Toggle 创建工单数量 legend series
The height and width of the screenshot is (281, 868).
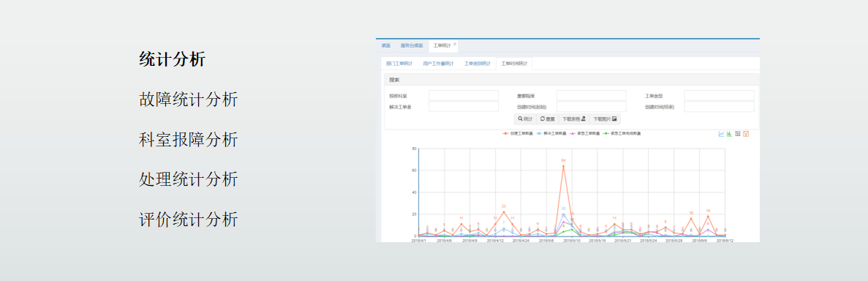[518, 134]
